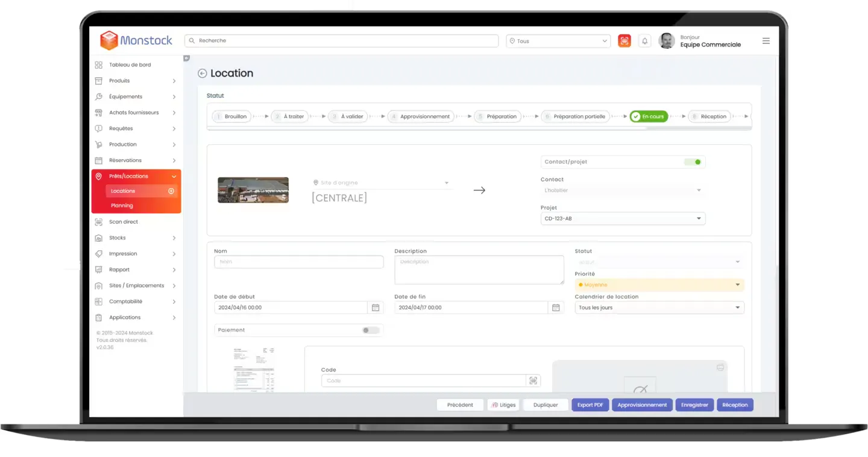
Task: Collapse the Prêts/Locations menu chevron
Action: 174,177
